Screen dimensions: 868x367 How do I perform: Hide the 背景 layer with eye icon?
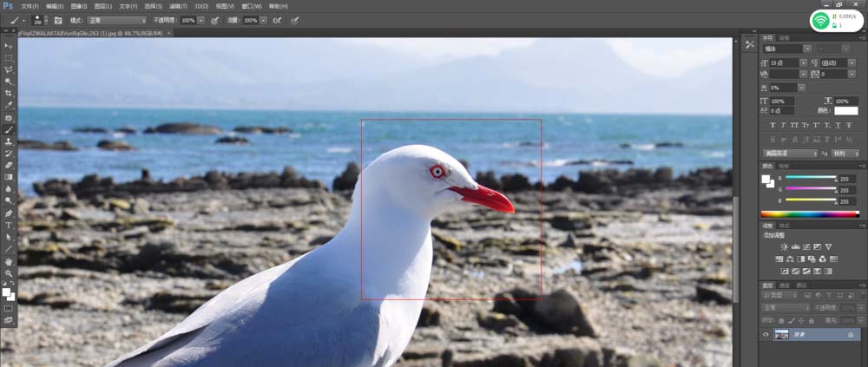(x=766, y=334)
